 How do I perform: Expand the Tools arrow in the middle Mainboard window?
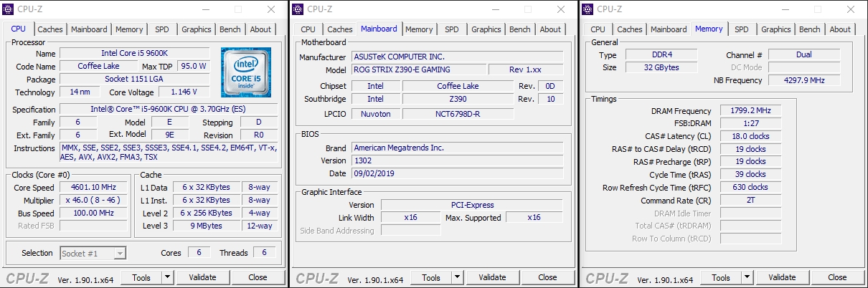(457, 277)
